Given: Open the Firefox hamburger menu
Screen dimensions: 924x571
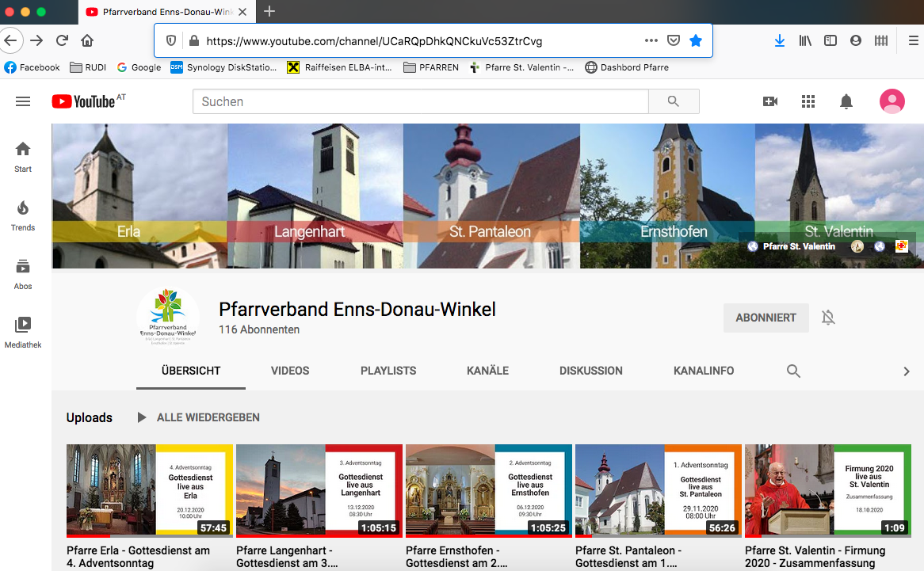Looking at the screenshot, I should click(914, 40).
